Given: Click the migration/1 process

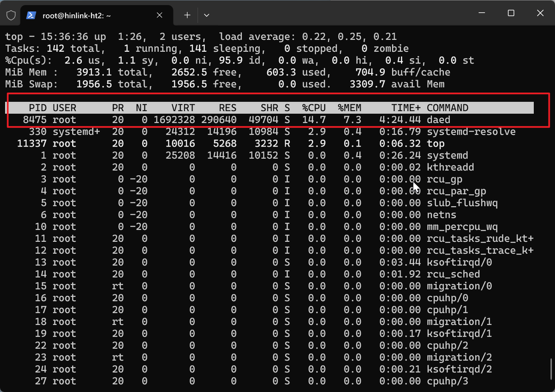Looking at the screenshot, I should pyautogui.click(x=459, y=322).
